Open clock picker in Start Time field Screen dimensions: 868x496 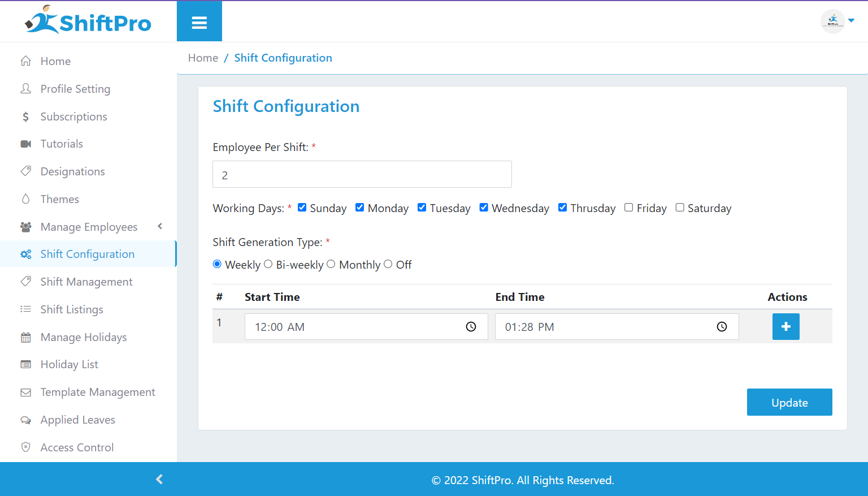(471, 327)
